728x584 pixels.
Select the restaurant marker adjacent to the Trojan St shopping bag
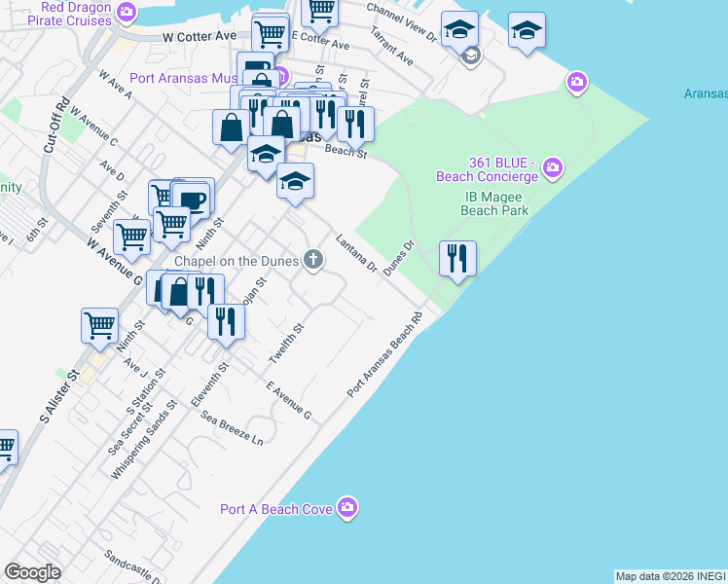coord(205,292)
